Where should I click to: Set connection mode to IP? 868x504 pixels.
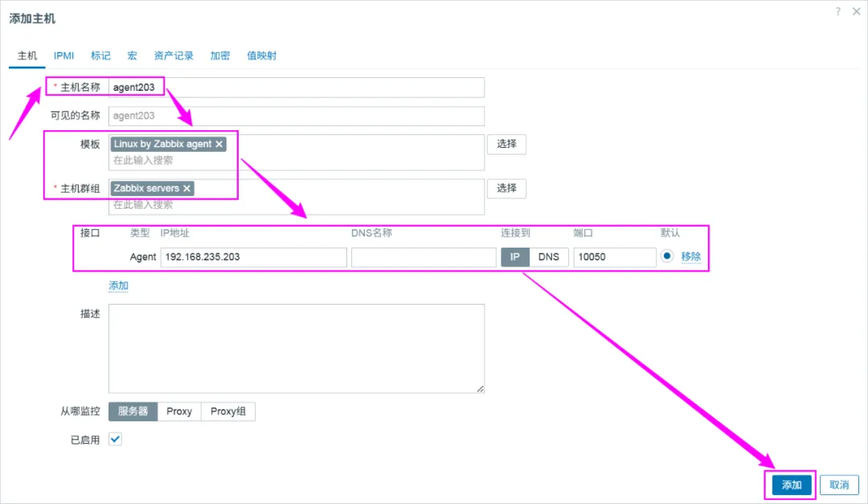515,256
